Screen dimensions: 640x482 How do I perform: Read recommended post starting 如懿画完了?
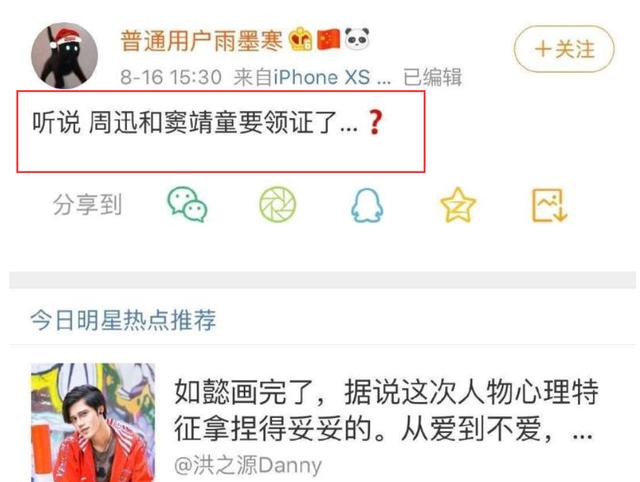[386, 410]
